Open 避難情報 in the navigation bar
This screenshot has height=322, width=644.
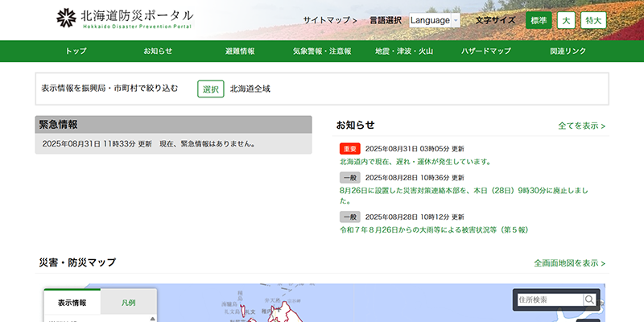[240, 52]
